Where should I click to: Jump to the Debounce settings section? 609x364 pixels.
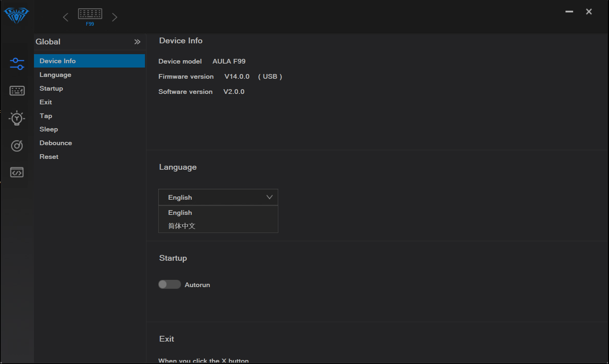pyautogui.click(x=56, y=143)
